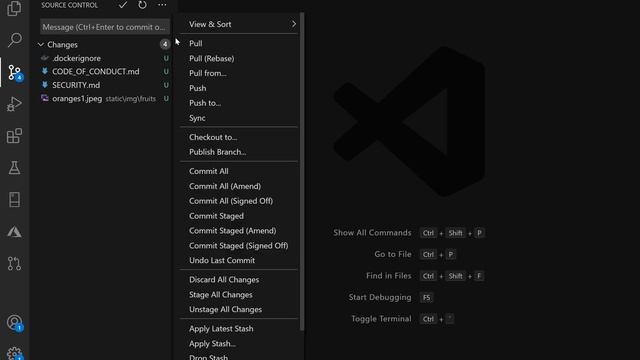Select the Source Control activity icon
Viewport: 640px width, 360px height.
click(15, 72)
